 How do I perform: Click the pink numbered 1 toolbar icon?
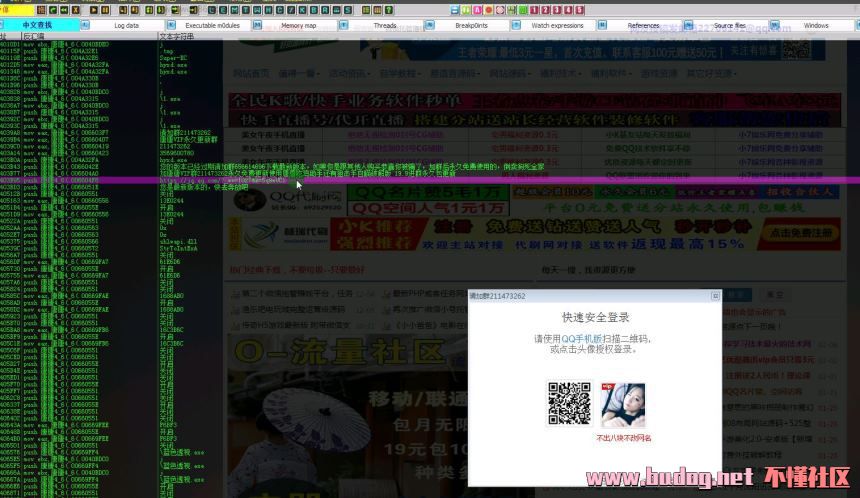[x=534, y=10]
